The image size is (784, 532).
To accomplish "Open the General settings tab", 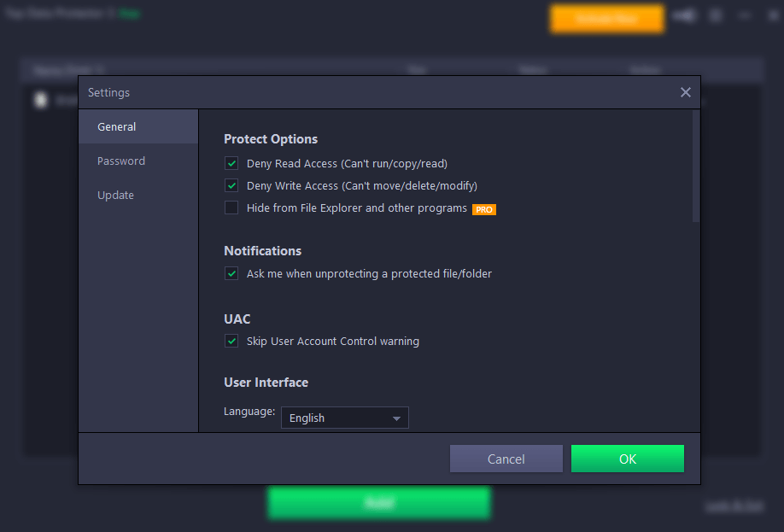I will 117,127.
